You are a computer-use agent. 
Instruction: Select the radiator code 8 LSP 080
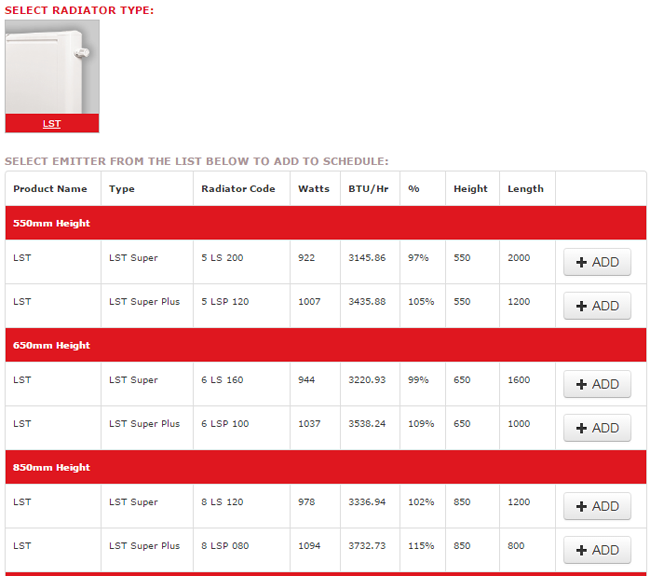click(225, 546)
